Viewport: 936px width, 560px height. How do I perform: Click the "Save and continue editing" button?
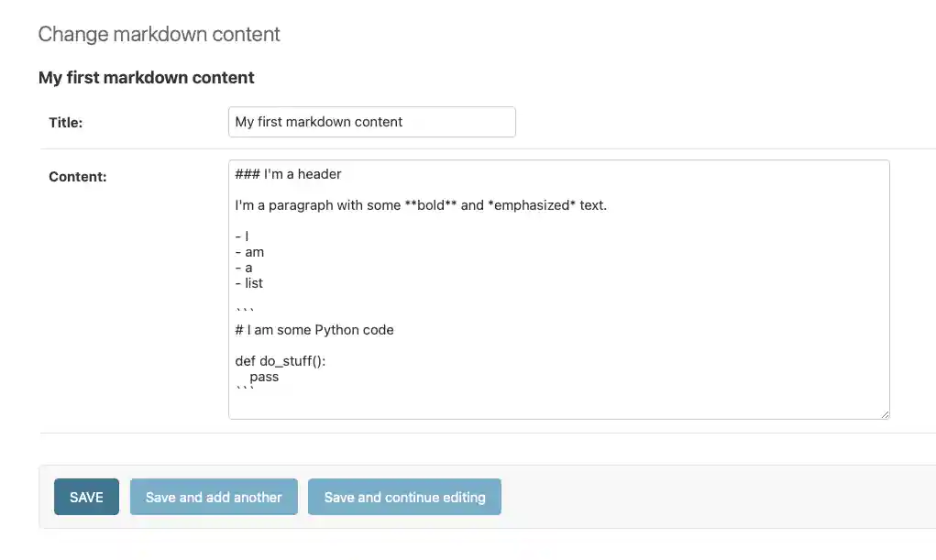coord(404,497)
